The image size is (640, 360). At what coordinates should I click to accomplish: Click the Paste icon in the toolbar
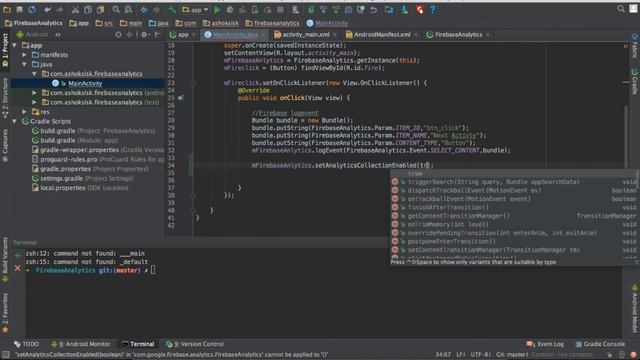[x=100, y=9]
